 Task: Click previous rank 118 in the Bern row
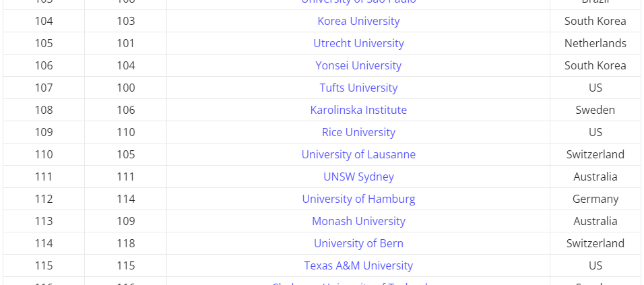click(126, 243)
